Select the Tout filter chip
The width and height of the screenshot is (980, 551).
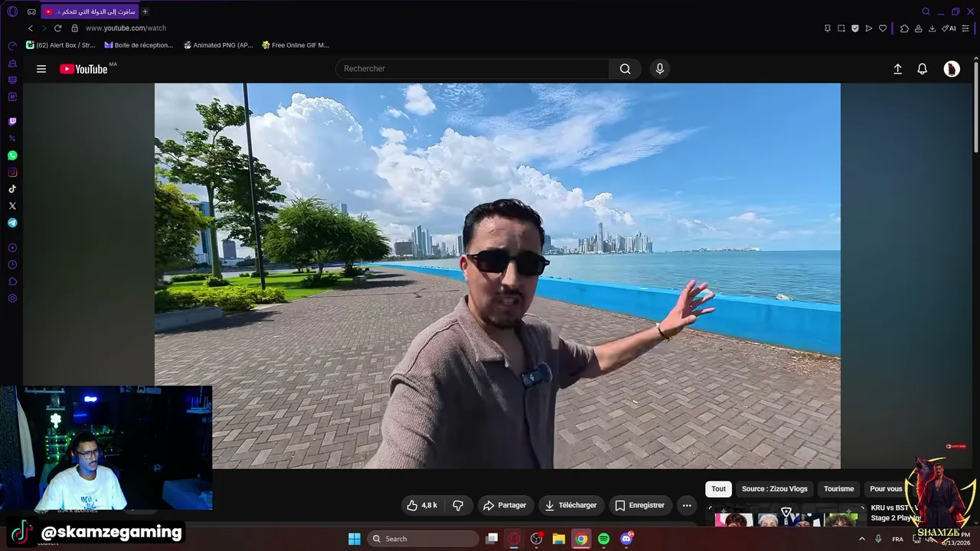(718, 489)
